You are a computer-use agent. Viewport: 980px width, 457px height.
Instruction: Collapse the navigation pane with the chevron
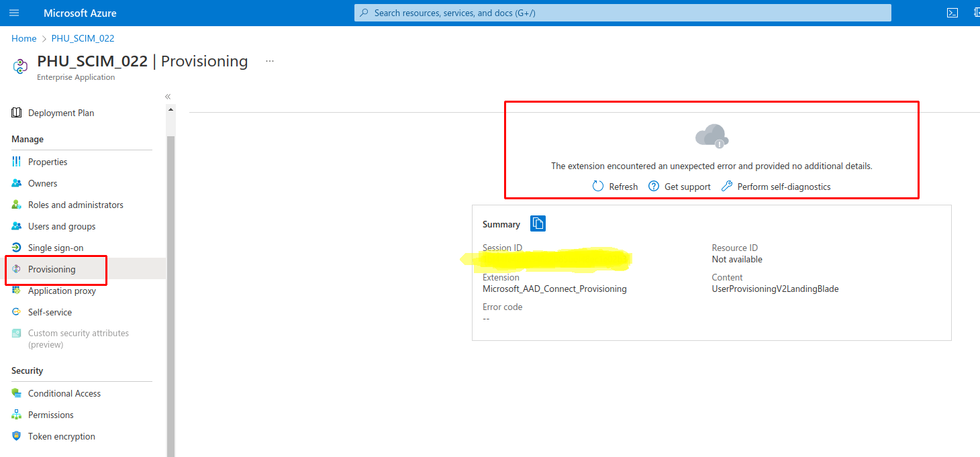pos(167,96)
